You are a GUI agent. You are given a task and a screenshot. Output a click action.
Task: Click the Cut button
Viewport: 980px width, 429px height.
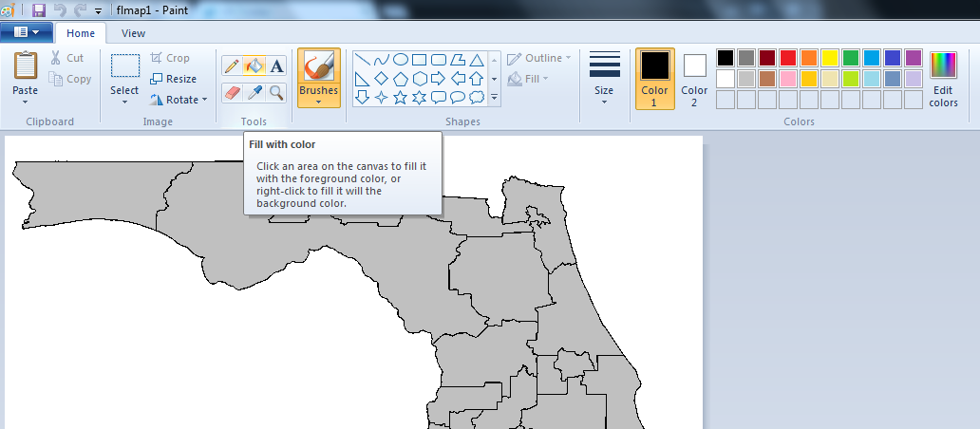66,58
